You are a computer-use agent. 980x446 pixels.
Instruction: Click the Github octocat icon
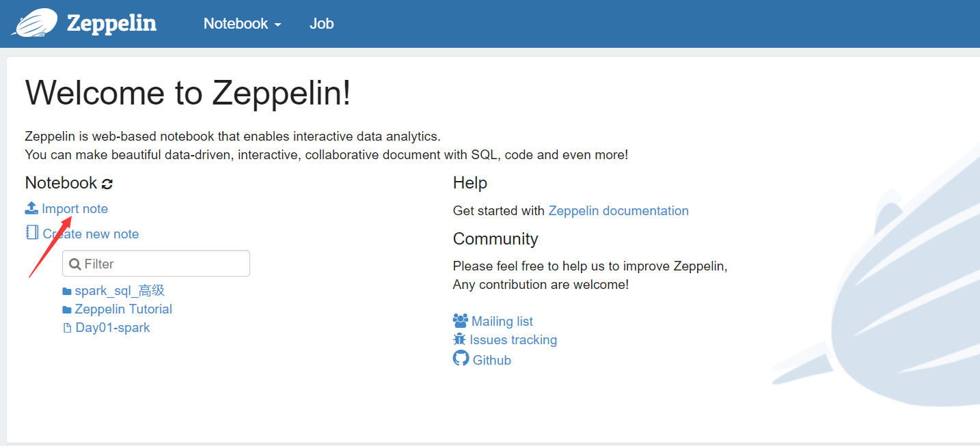461,359
